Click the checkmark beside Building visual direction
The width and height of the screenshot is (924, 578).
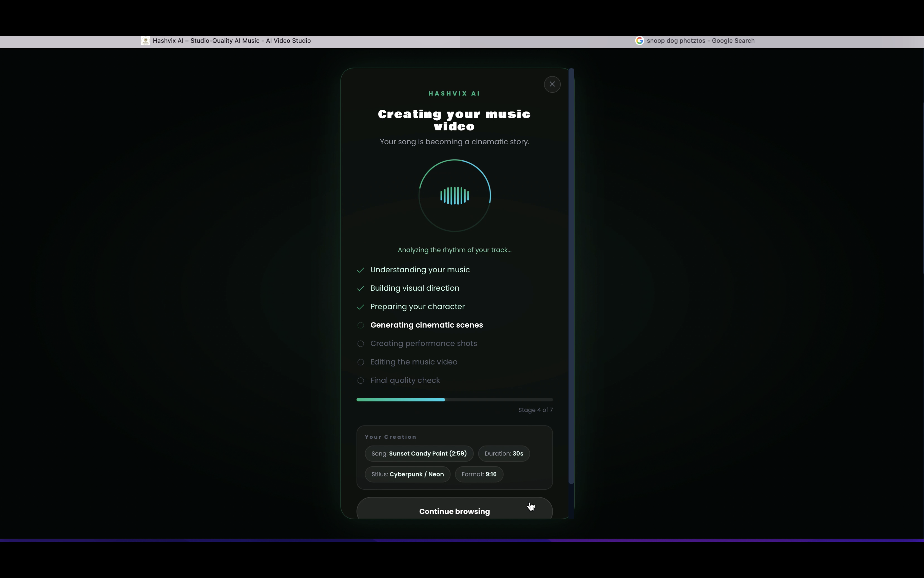pos(361,288)
